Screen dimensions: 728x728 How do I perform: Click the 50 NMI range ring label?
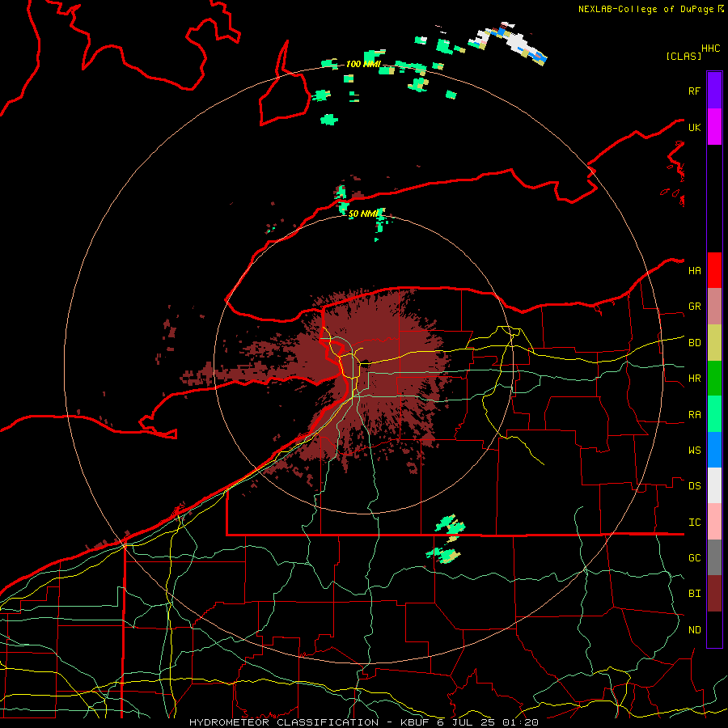363,214
